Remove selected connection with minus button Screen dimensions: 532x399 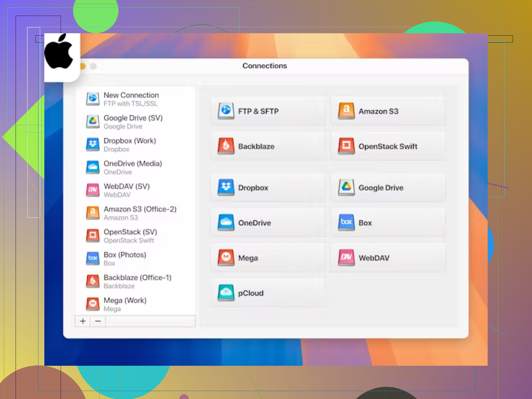[x=98, y=321]
